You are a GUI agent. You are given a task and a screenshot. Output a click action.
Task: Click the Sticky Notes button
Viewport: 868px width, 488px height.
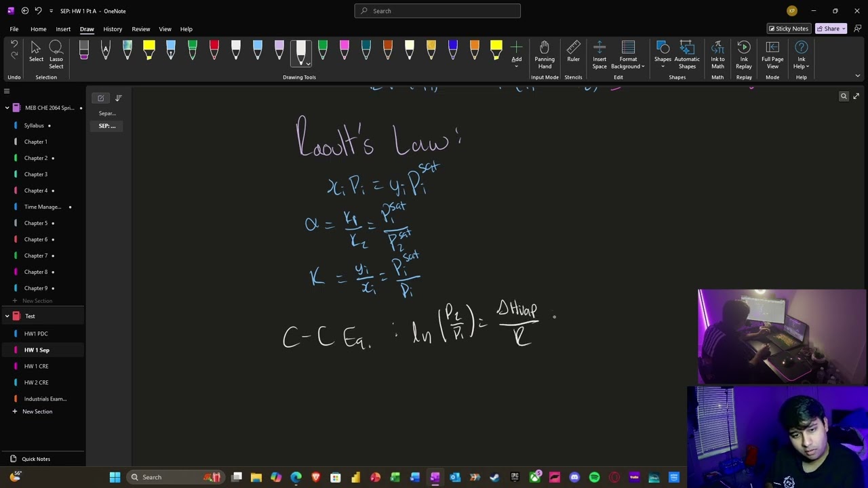click(789, 28)
